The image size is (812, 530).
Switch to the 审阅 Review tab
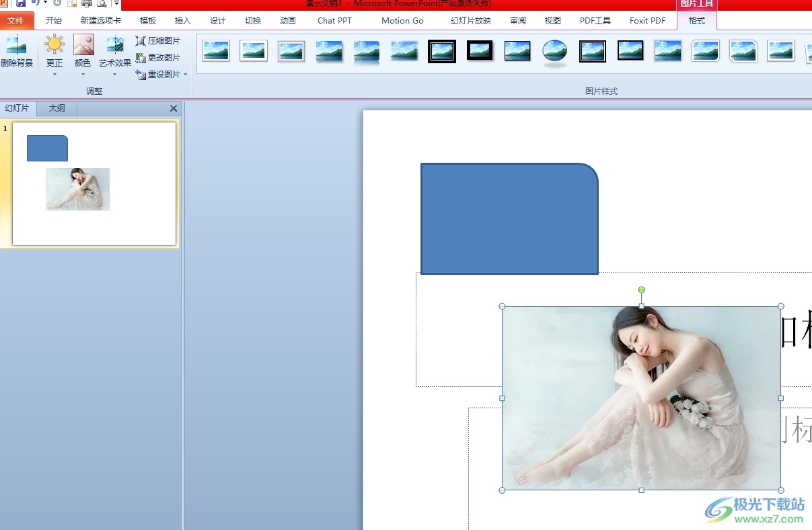point(518,21)
